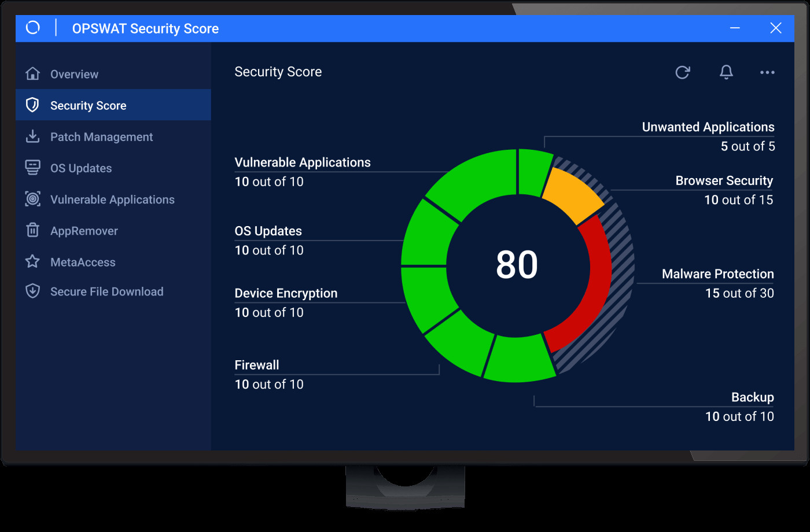Open the three-dot more options menu
810x532 pixels.
click(x=767, y=72)
